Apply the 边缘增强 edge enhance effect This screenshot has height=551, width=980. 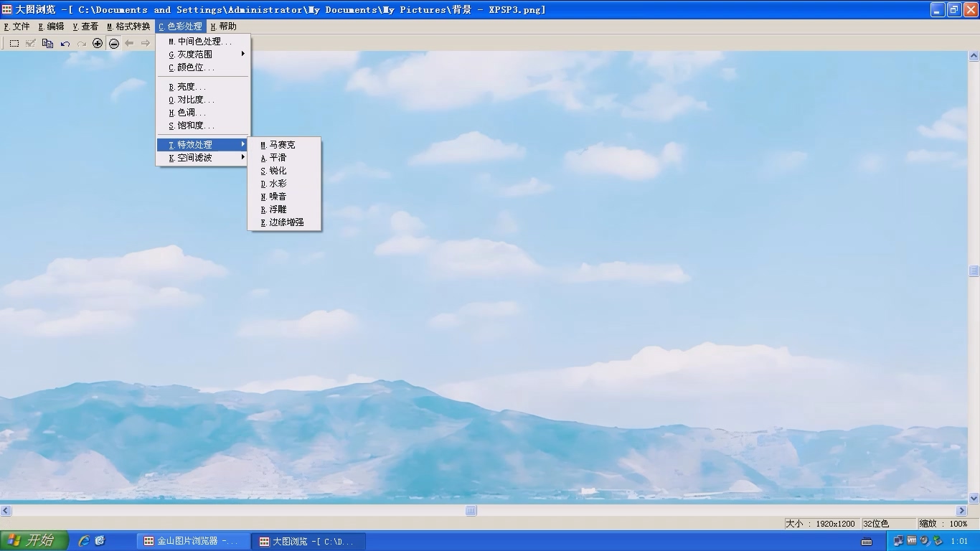[x=284, y=222]
